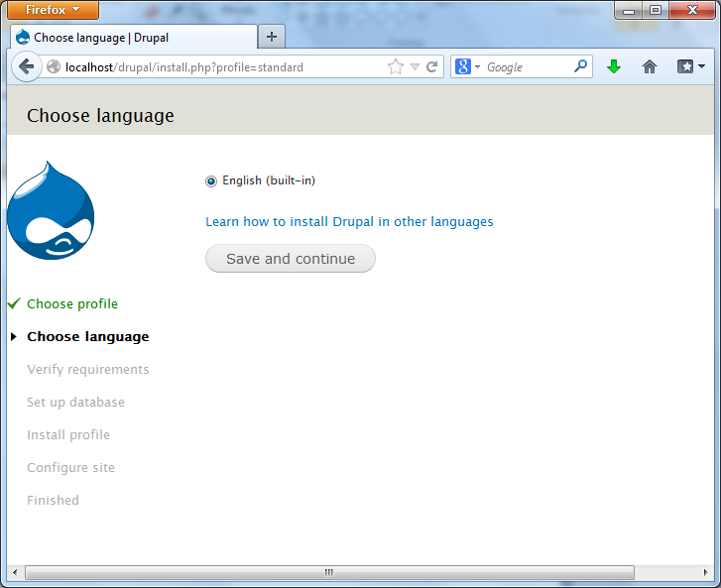
Task: Go back with the browser back arrow
Action: pos(26,67)
